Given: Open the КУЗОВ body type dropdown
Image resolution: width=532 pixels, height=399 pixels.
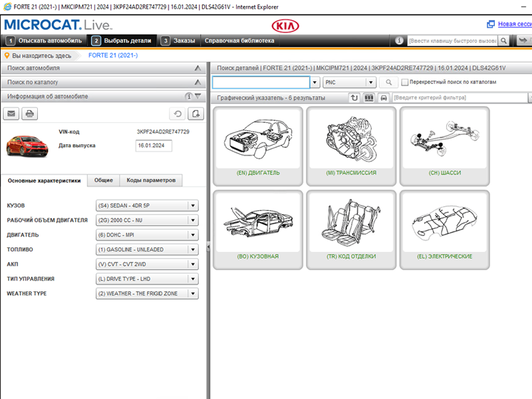Looking at the screenshot, I should pos(147,205).
